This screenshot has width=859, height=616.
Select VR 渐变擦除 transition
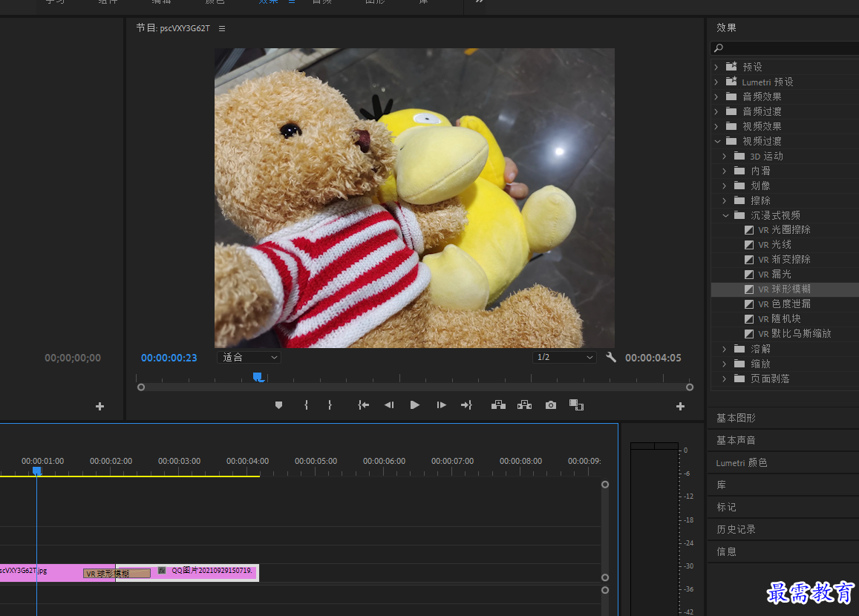pos(784,260)
